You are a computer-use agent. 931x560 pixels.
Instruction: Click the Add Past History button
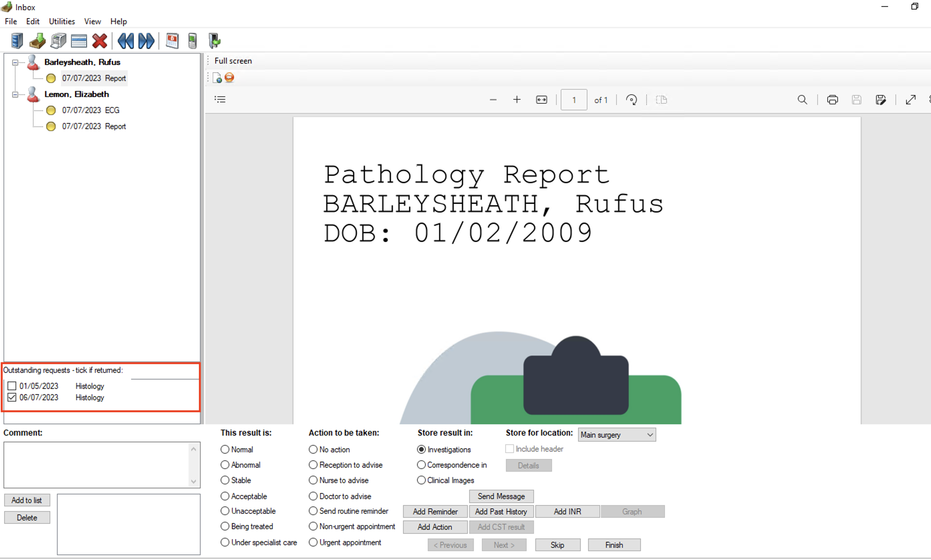pyautogui.click(x=501, y=511)
